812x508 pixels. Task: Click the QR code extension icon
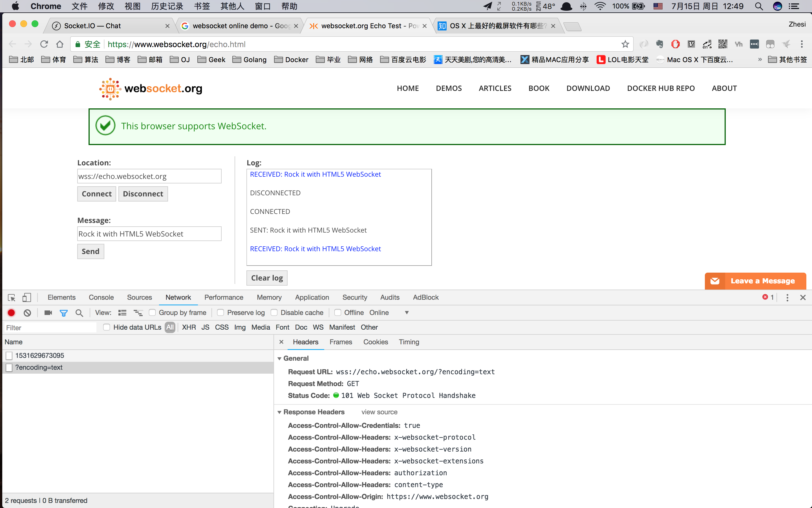click(x=723, y=44)
